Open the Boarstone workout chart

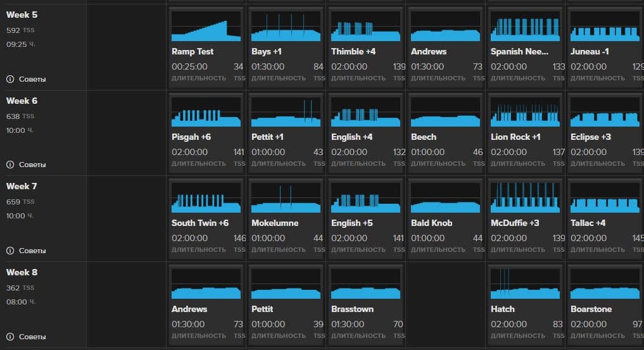click(x=605, y=284)
